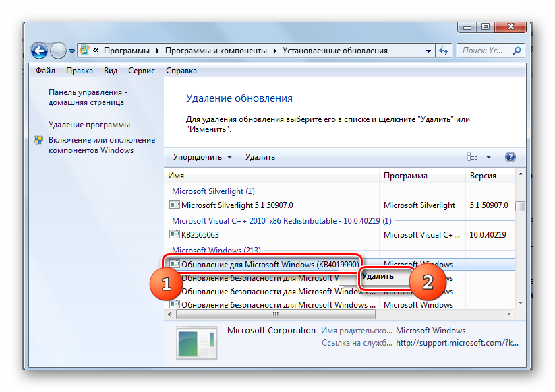Open Включение или отключение компонентов Windows
Image resolution: width=555 pixels, height=392 pixels.
click(102, 145)
